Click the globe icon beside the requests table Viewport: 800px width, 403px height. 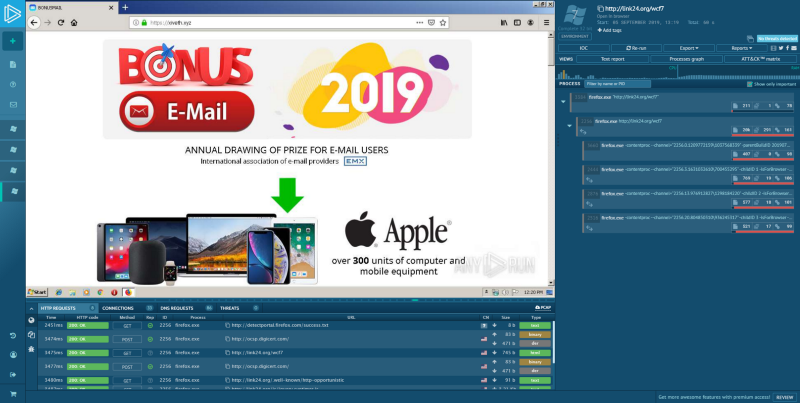click(x=31, y=320)
